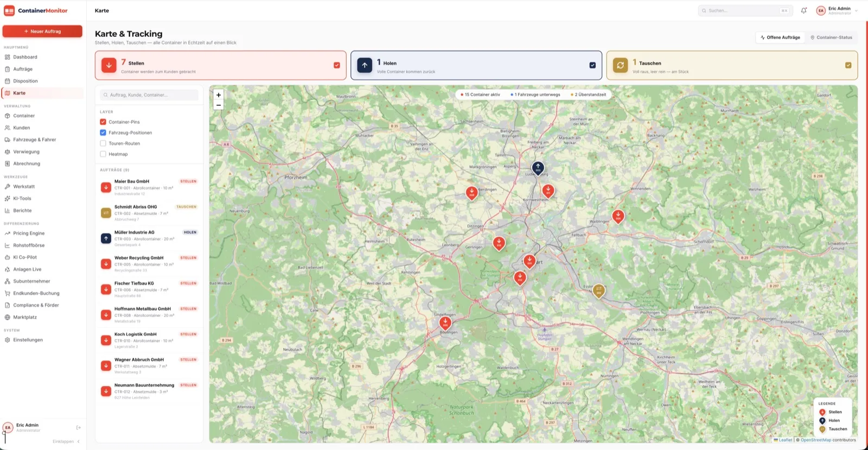Open Aufträge in sidebar
The height and width of the screenshot is (450, 868).
(43, 69)
